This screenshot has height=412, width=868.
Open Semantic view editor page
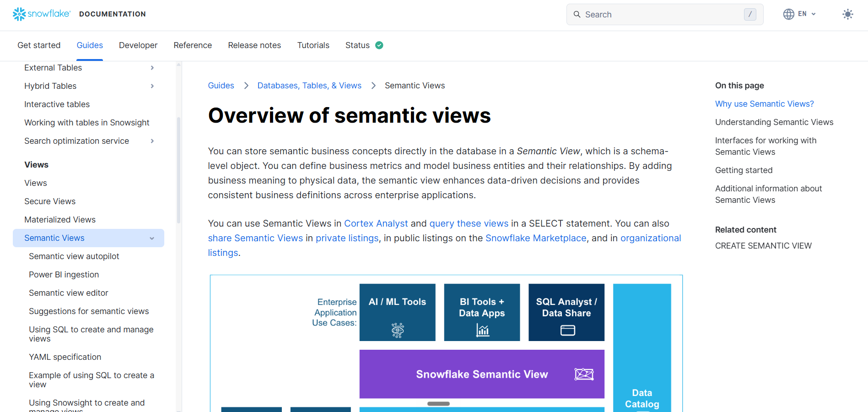(69, 293)
